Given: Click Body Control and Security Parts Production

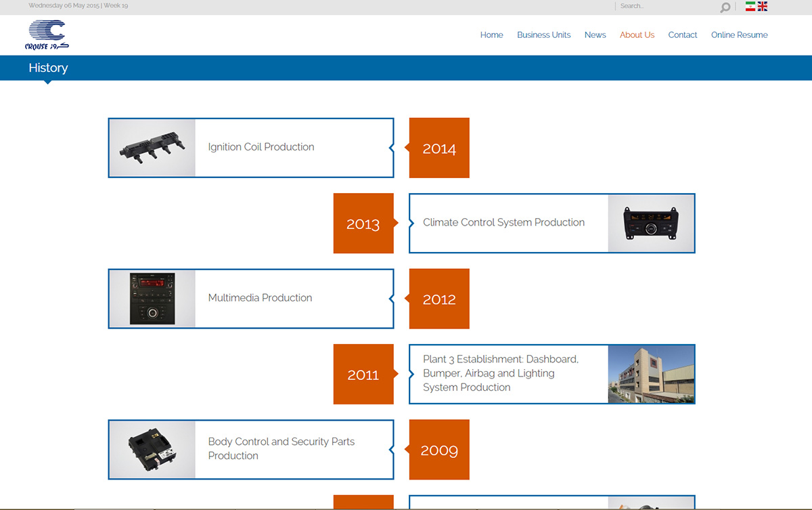Looking at the screenshot, I should [281, 448].
